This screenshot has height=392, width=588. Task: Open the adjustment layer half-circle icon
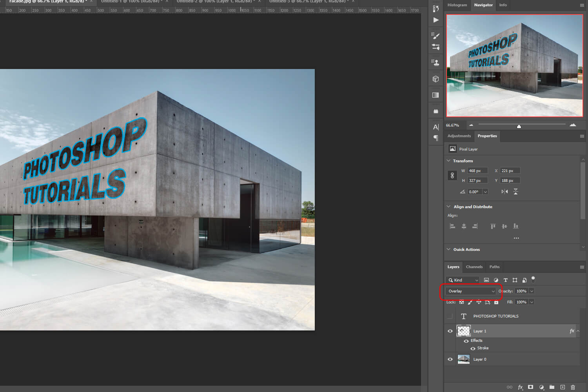click(x=541, y=387)
